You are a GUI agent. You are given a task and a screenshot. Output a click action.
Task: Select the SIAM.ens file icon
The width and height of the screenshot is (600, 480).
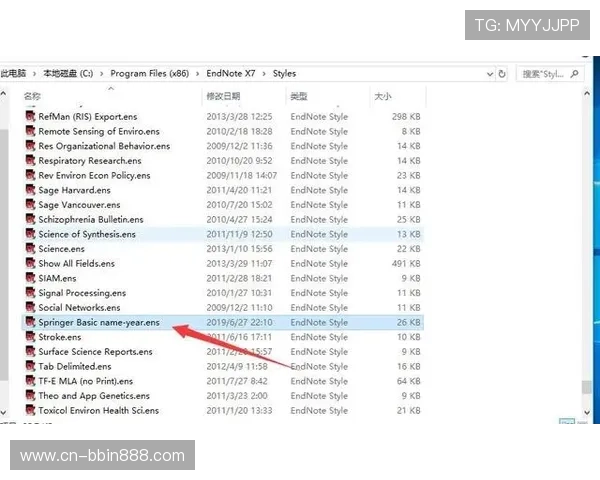[31, 278]
